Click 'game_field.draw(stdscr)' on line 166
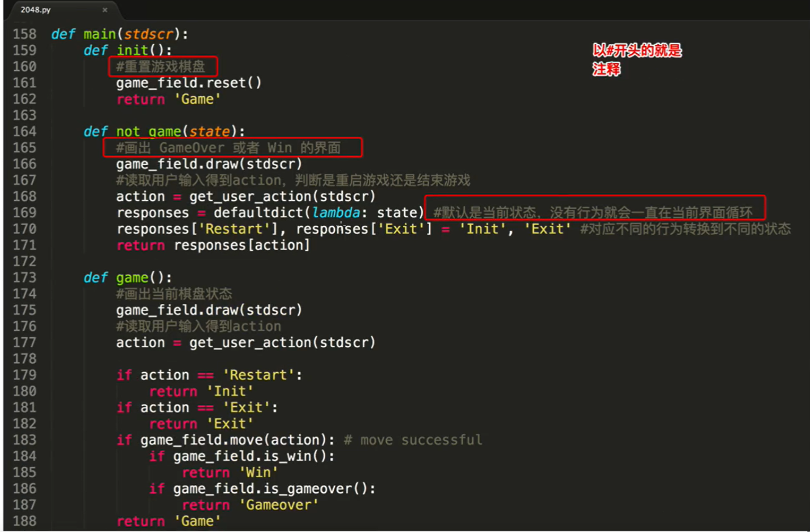The height and width of the screenshot is (532, 810). (209, 164)
